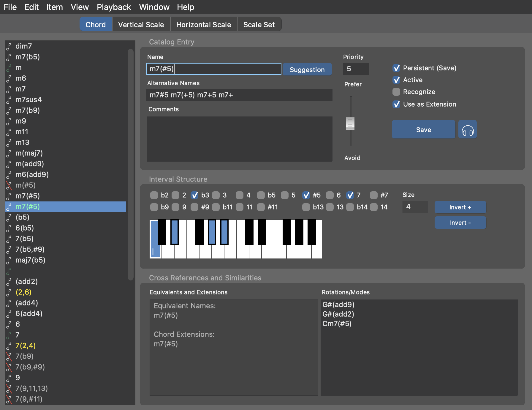Screen dimensions: 532x410
Task: Select Cm7(#5) in Rotations/Modes list
Action: pos(337,324)
